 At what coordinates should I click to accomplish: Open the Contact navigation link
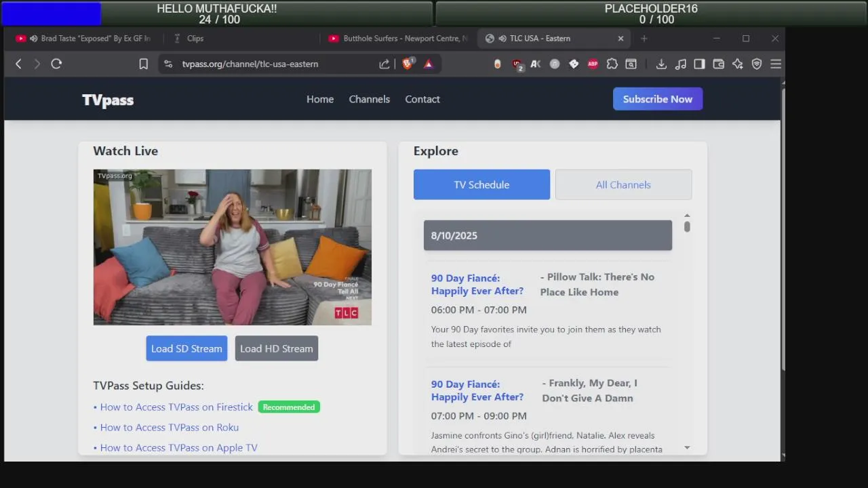pyautogui.click(x=422, y=99)
